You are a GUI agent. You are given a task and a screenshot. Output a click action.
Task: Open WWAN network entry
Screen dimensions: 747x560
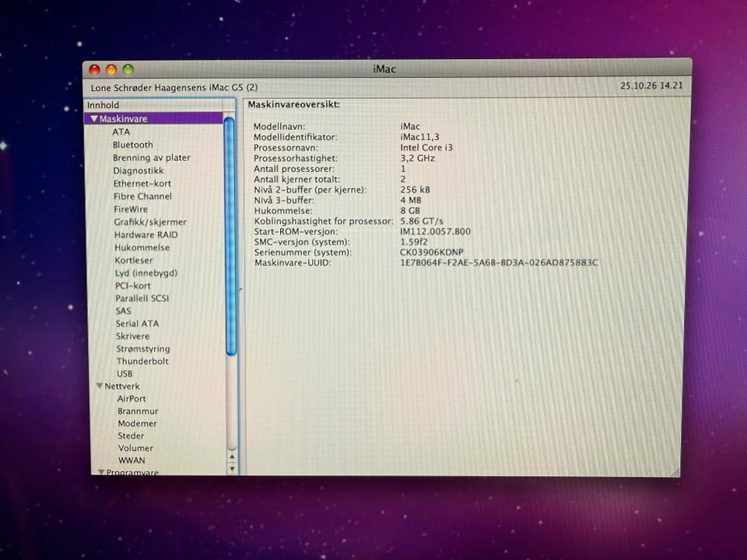tap(132, 460)
